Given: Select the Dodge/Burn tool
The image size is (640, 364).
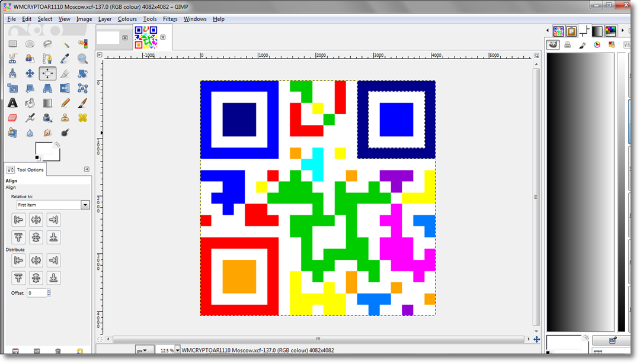Looking at the screenshot, I should click(x=65, y=133).
